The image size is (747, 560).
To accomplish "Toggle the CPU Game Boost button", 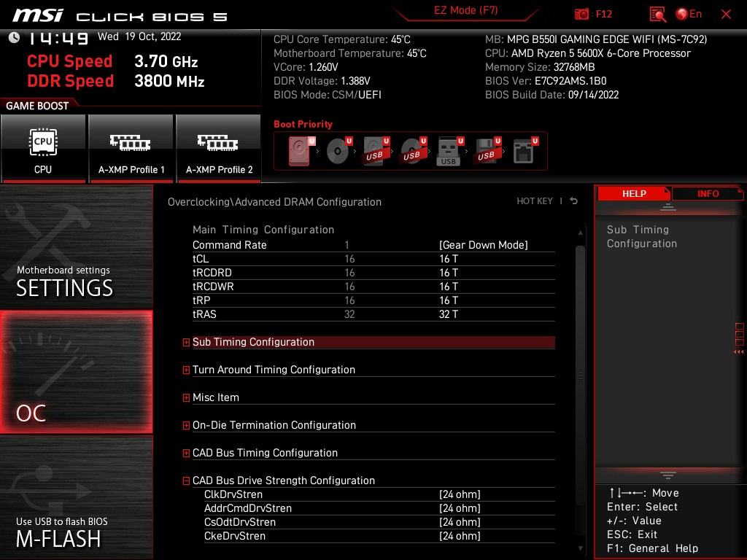I will tap(43, 148).
